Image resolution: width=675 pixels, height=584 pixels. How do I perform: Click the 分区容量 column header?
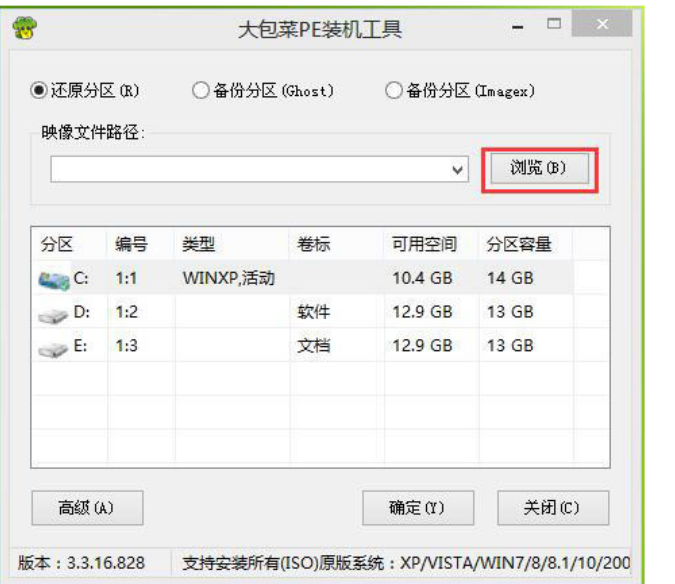[x=526, y=244]
